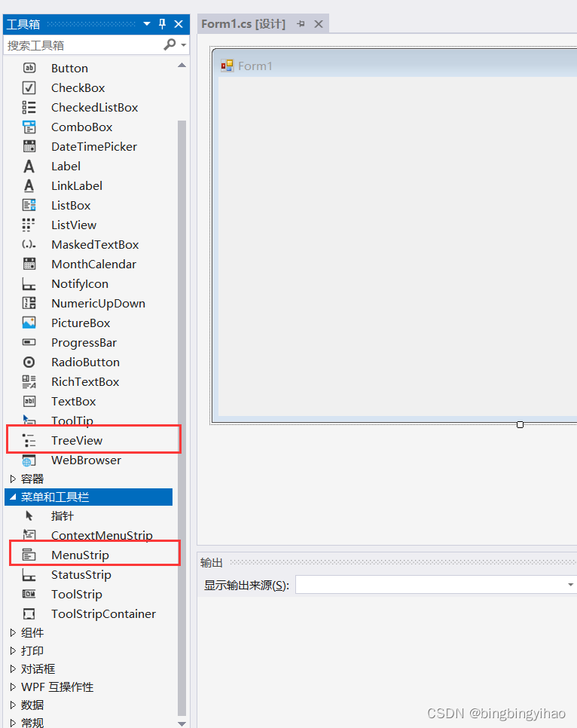Screen dimensions: 577x728
Task: Expand the 打印 toolbox group
Action: tap(13, 650)
